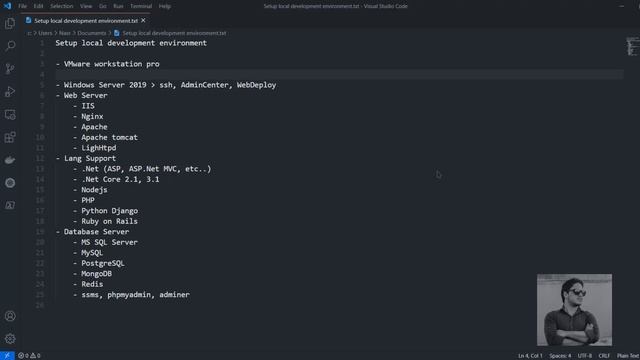Click file icon in breadcrumb path

point(117,33)
